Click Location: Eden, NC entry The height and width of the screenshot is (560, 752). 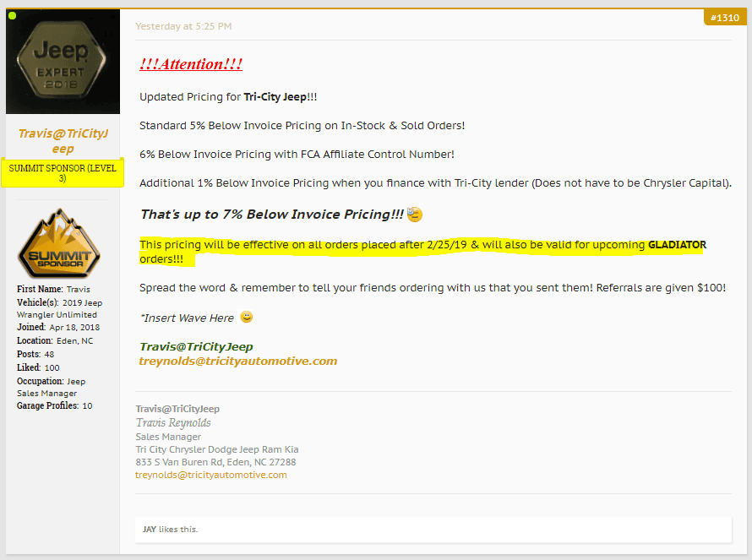(x=55, y=341)
